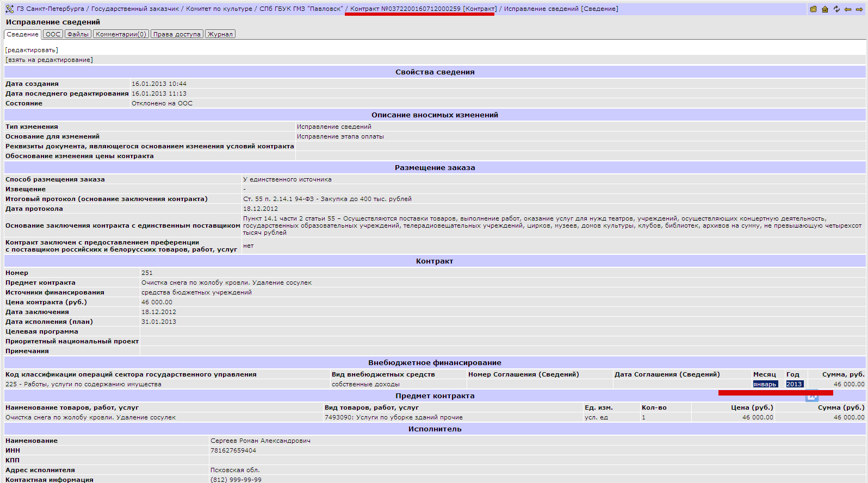Click the Описание вносимых изменений section header
Viewport: 868px width, 483px height.
click(x=435, y=115)
